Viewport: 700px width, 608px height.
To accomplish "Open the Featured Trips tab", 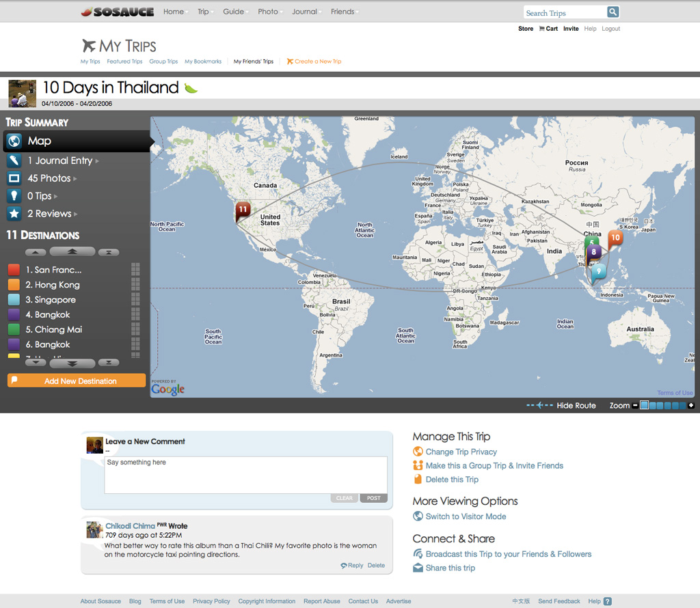I will point(124,61).
